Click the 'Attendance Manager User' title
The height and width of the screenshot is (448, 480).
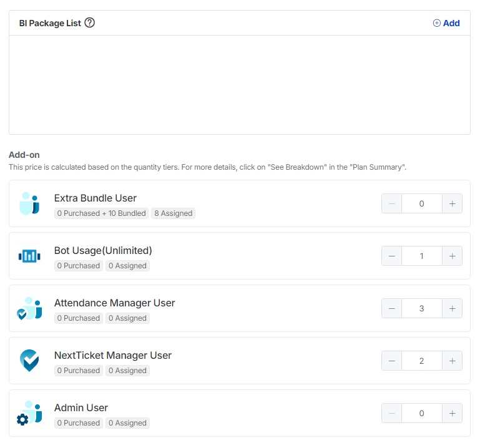[114, 303]
